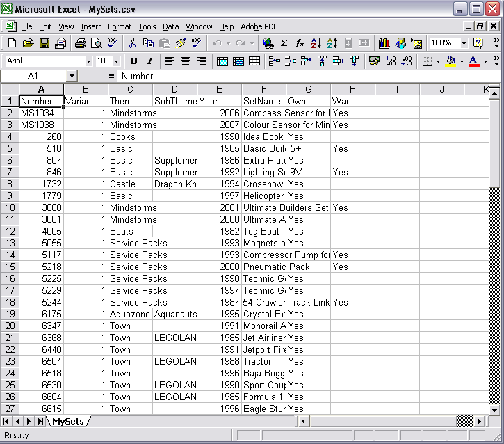Select the SetName header cell
The image size is (504, 444).
(264, 101)
